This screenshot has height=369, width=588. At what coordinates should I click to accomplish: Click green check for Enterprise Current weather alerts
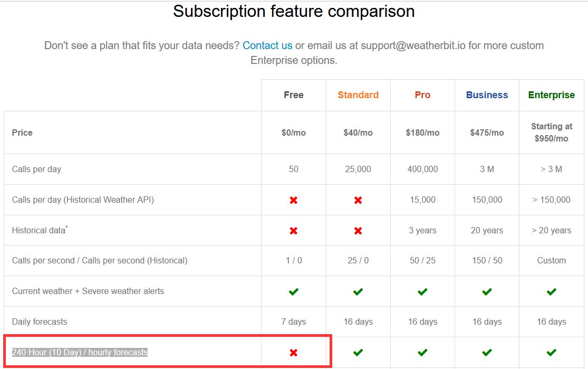tap(552, 291)
